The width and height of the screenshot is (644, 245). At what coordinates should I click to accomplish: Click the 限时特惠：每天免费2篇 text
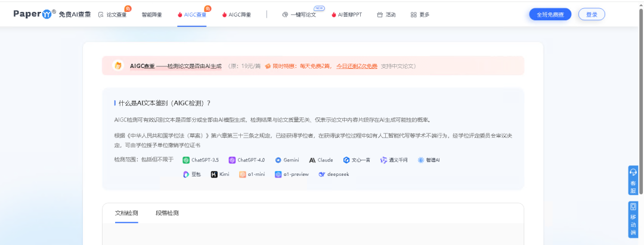[303, 66]
